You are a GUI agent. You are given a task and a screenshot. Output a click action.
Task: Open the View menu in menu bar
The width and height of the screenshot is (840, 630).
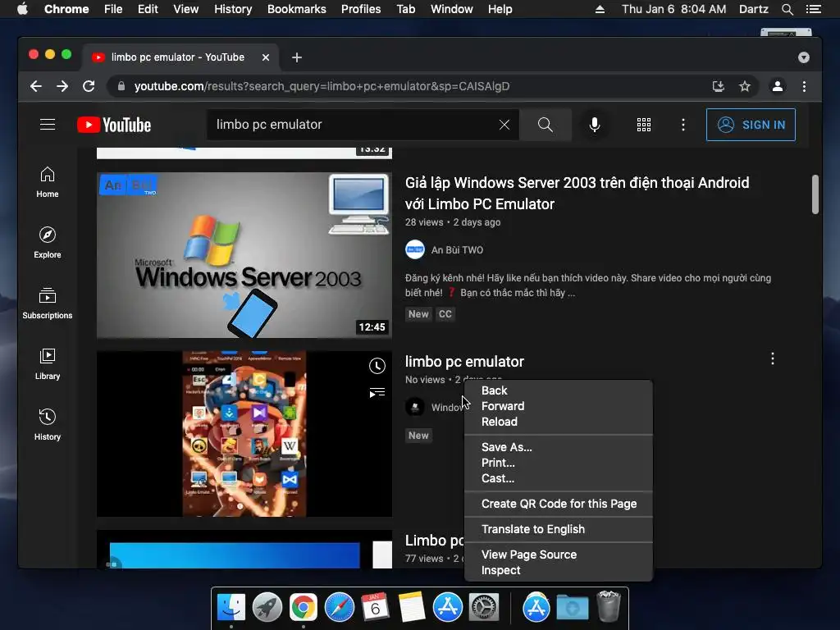(186, 9)
